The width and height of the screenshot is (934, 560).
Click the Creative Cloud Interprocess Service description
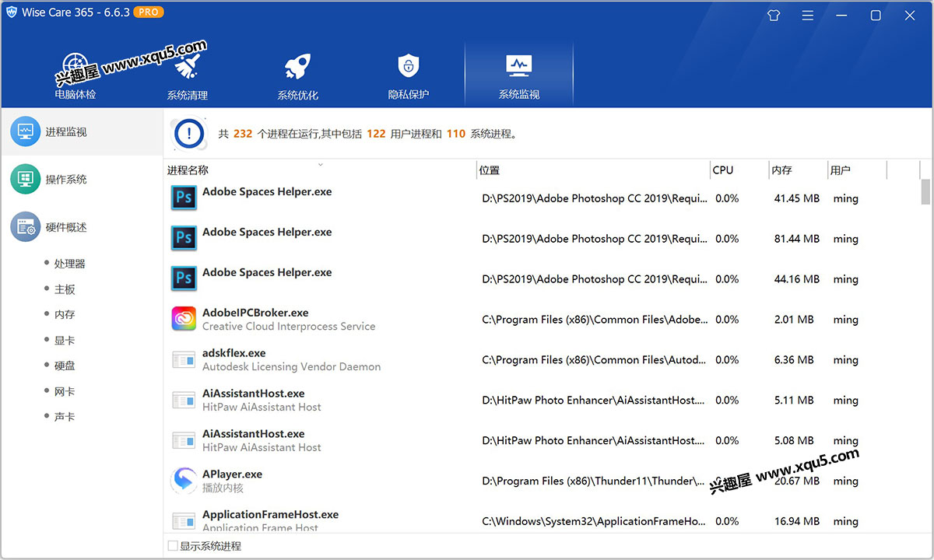pyautogui.click(x=289, y=327)
